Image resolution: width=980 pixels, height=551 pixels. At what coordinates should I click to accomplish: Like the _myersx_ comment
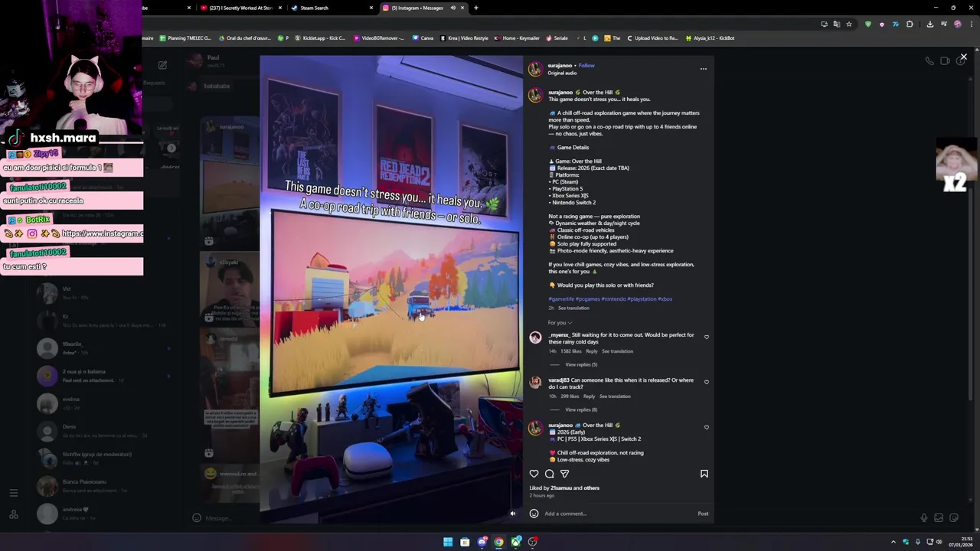click(707, 337)
